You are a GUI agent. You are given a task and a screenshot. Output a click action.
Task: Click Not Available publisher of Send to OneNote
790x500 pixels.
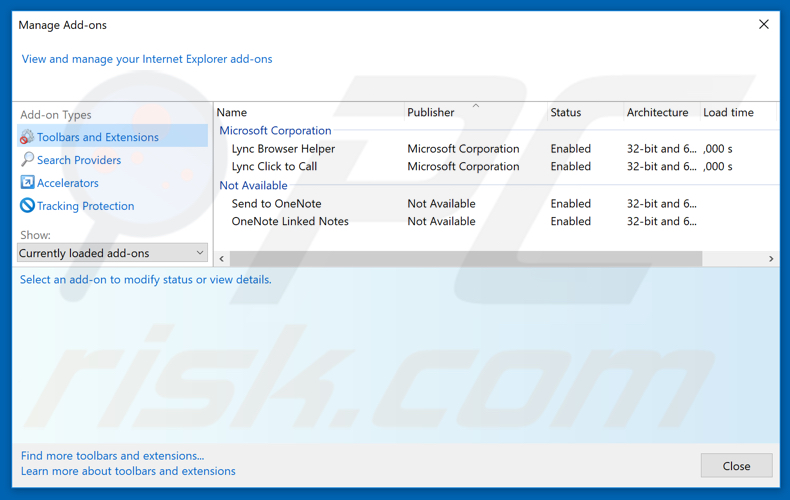(441, 204)
